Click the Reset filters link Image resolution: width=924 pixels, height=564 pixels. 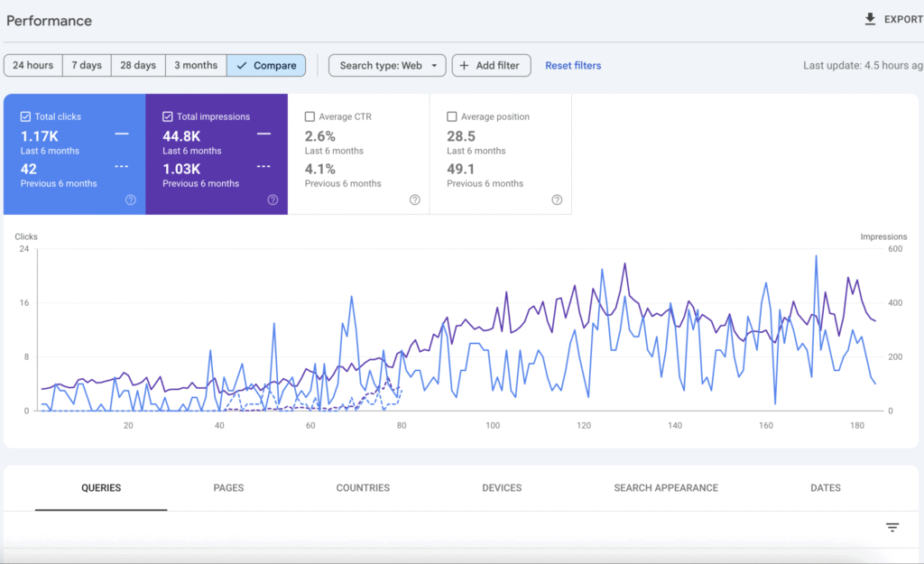click(573, 66)
